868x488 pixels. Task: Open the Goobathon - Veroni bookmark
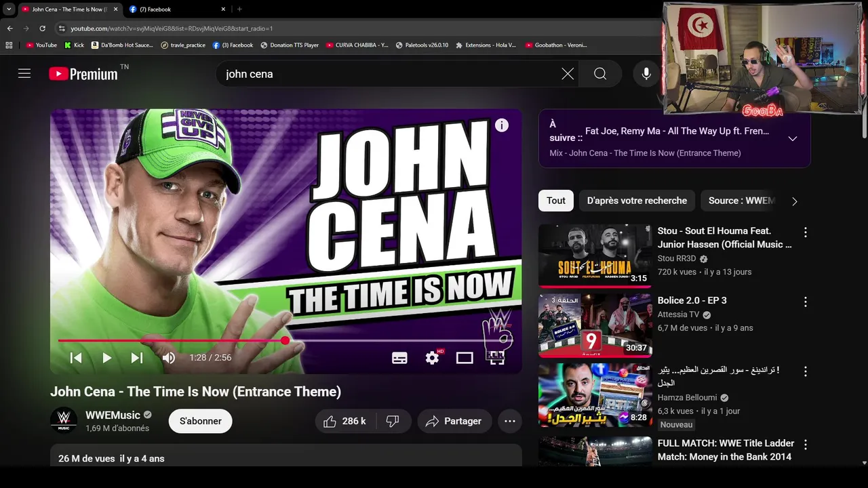(556, 45)
